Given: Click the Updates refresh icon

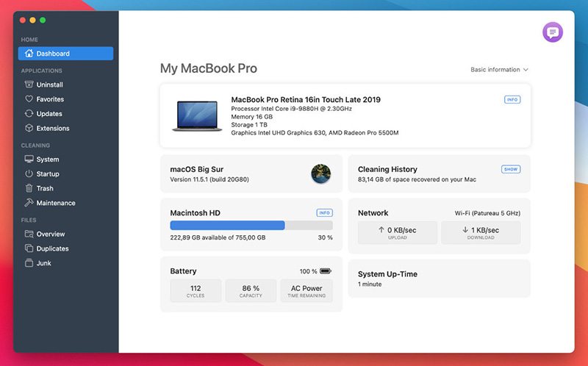Looking at the screenshot, I should point(29,114).
